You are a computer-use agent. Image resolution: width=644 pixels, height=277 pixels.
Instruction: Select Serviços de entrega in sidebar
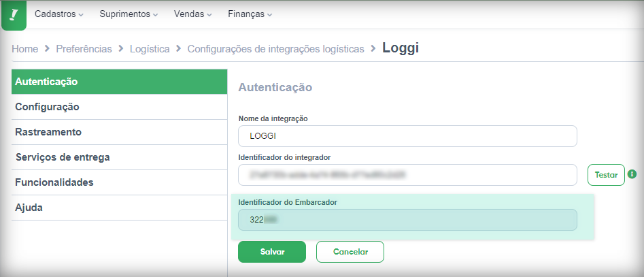119,157
